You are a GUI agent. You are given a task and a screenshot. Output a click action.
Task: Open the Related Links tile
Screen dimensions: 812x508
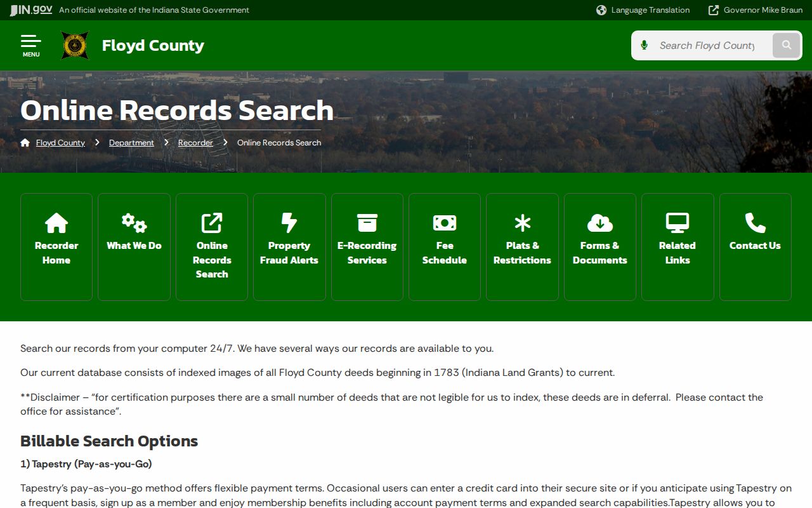click(678, 247)
